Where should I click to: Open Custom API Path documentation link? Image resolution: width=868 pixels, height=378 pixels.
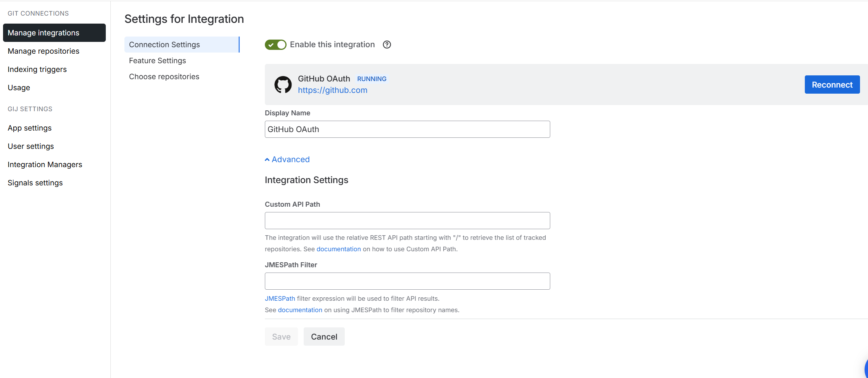tap(338, 249)
